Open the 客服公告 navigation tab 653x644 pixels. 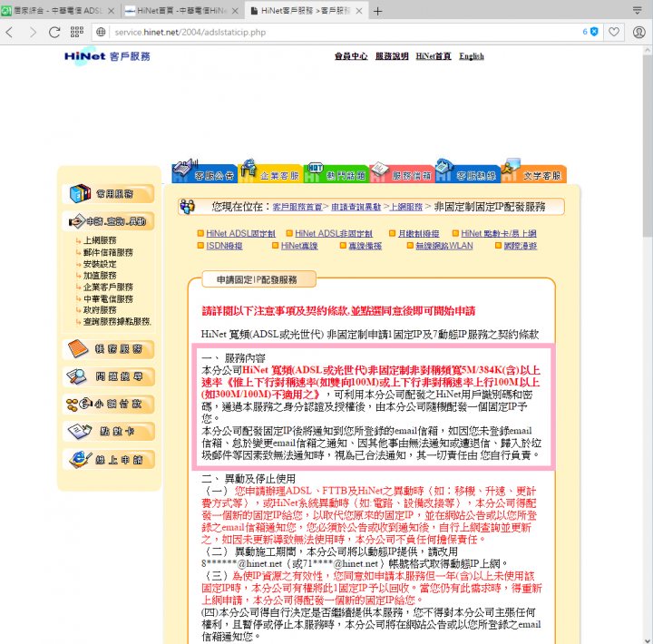pos(204,171)
